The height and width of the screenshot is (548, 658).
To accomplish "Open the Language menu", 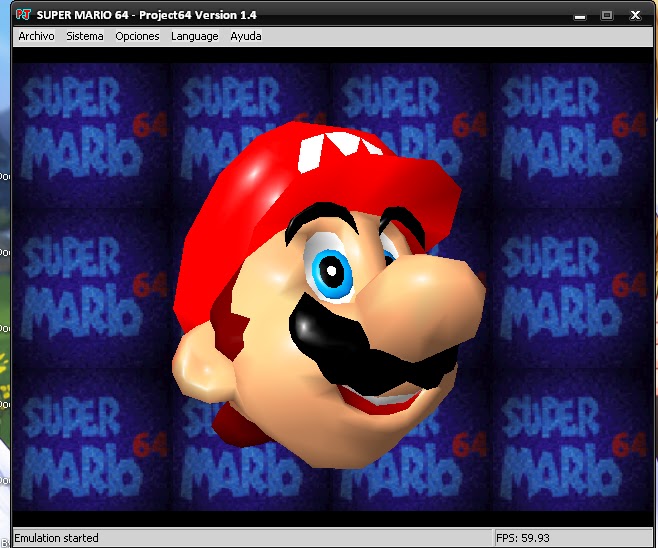I will coord(194,36).
